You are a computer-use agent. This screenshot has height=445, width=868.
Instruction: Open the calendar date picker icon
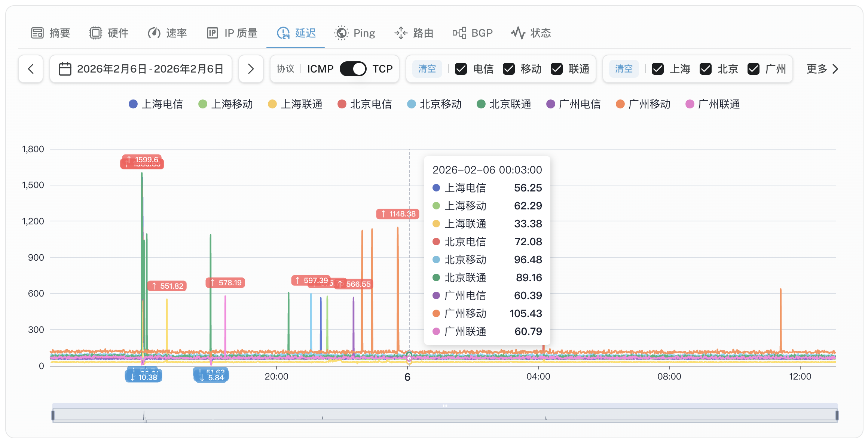pos(64,68)
